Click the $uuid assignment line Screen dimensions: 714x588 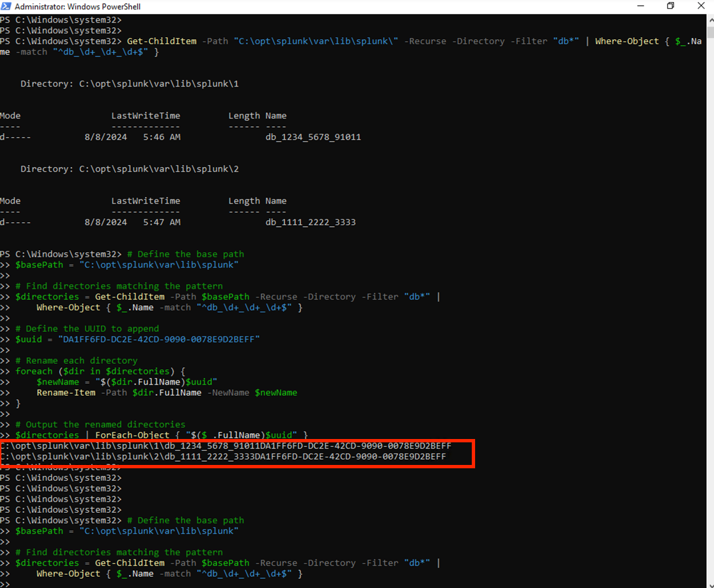(x=133, y=339)
